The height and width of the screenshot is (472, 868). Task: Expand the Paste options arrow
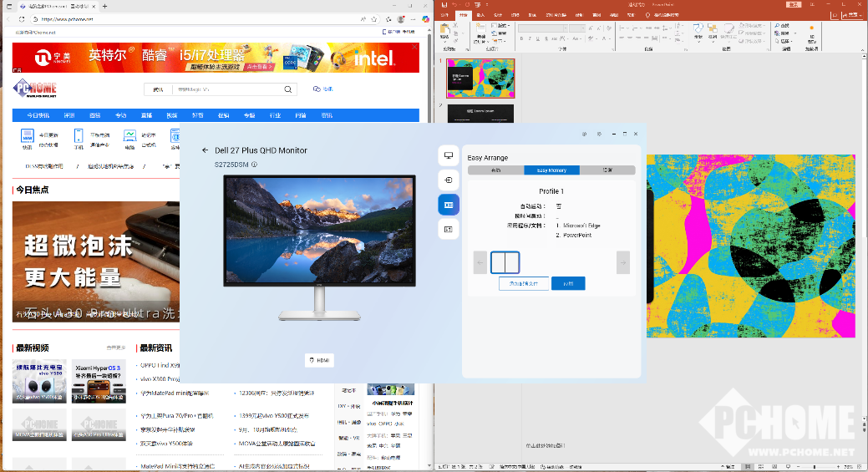(x=444, y=42)
